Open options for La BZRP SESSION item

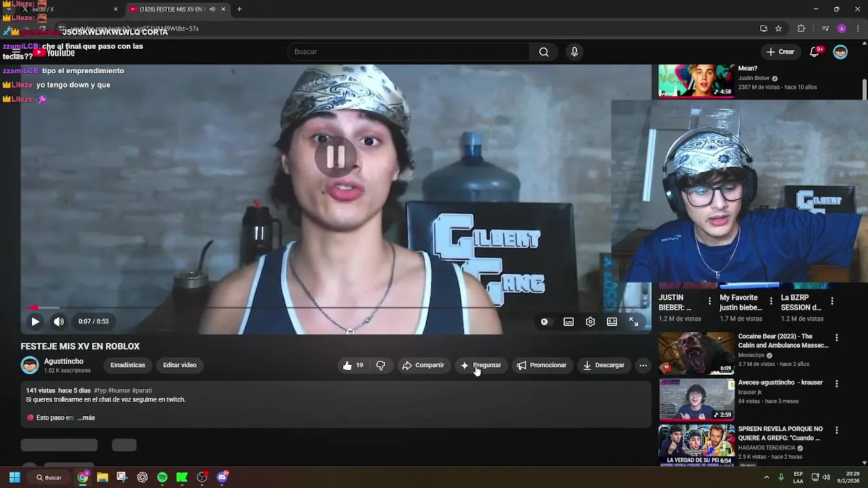832,301
